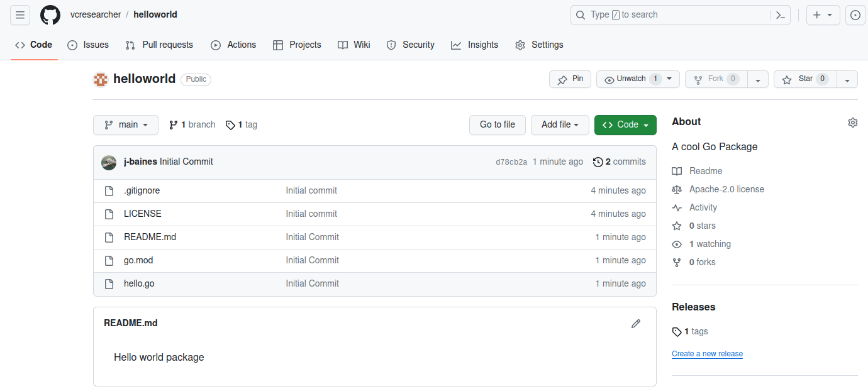Open the command palette terminal icon
868x389 pixels.
coord(780,14)
